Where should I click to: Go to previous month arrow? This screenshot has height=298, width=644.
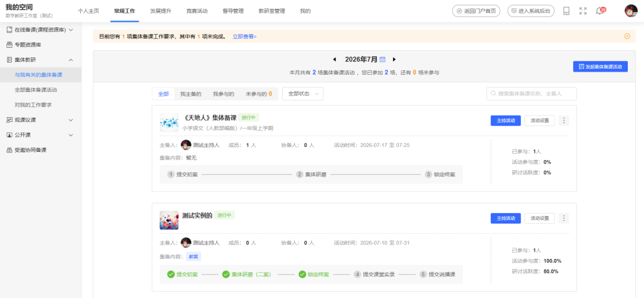coord(335,60)
